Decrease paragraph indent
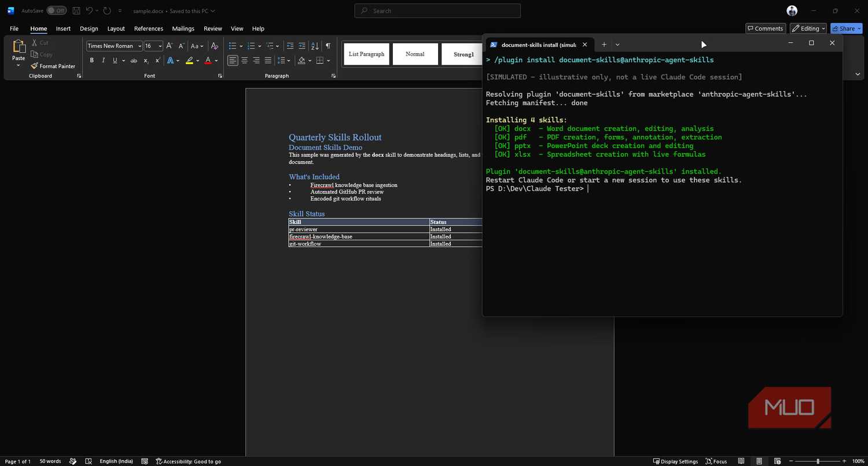This screenshot has height=466, width=868. (290, 46)
